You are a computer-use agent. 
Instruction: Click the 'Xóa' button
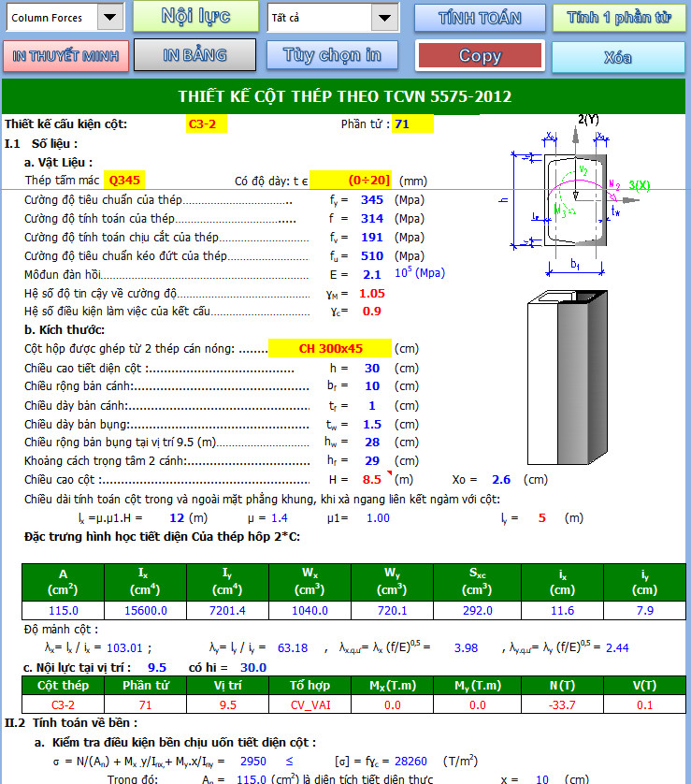coord(618,57)
